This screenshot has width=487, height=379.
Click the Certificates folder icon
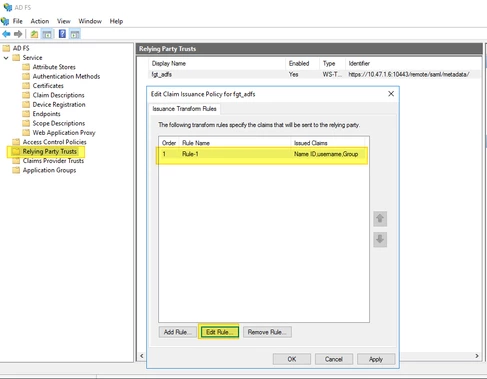(x=26, y=86)
